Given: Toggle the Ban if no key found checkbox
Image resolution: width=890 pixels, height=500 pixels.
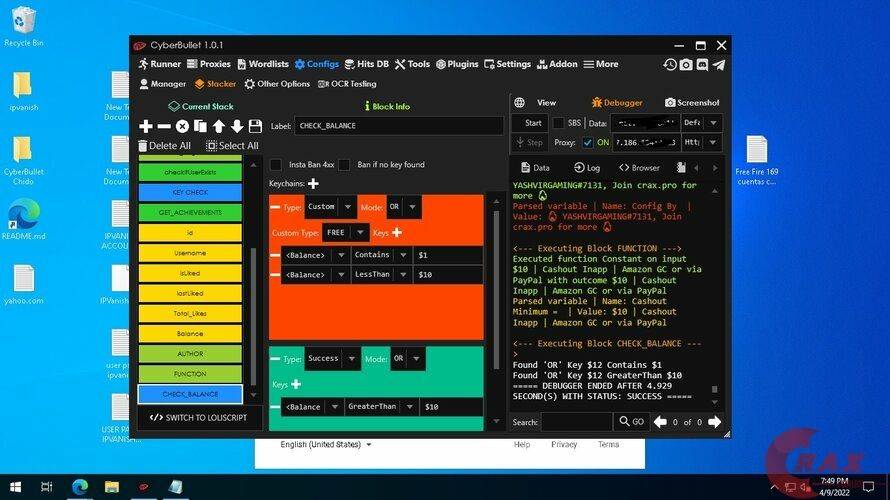Looking at the screenshot, I should pos(344,165).
